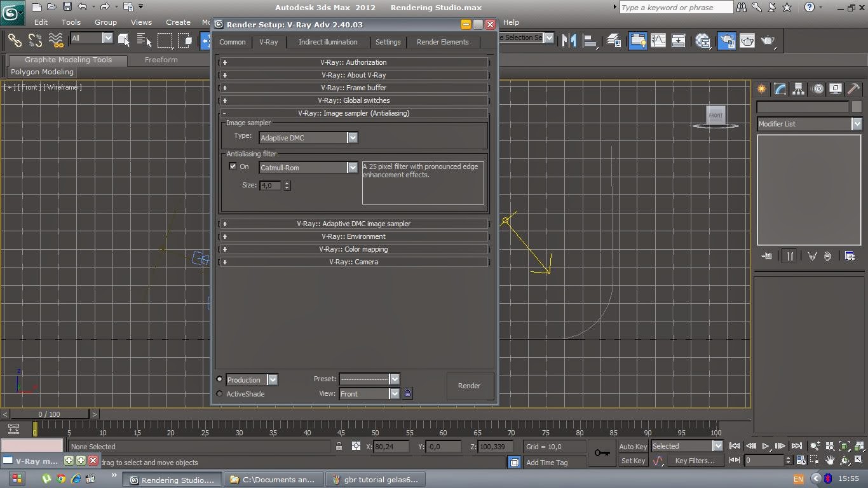This screenshot has height=488, width=868.
Task: Select the ActiveShade radio button
Action: click(x=220, y=394)
